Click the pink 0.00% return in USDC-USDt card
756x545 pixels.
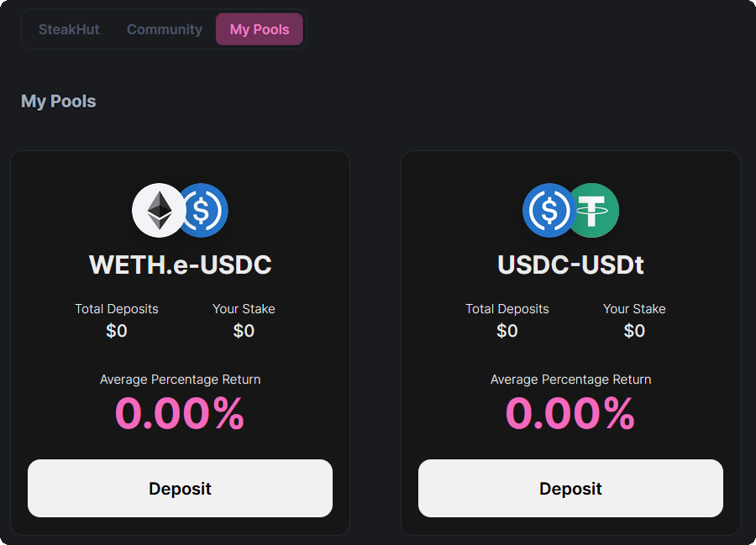tap(570, 413)
